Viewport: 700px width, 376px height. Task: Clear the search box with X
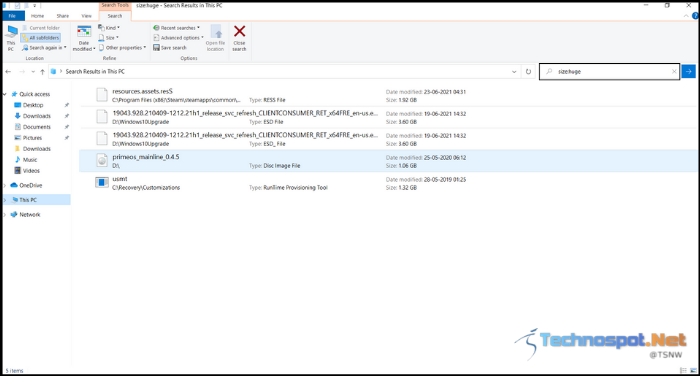coord(674,71)
